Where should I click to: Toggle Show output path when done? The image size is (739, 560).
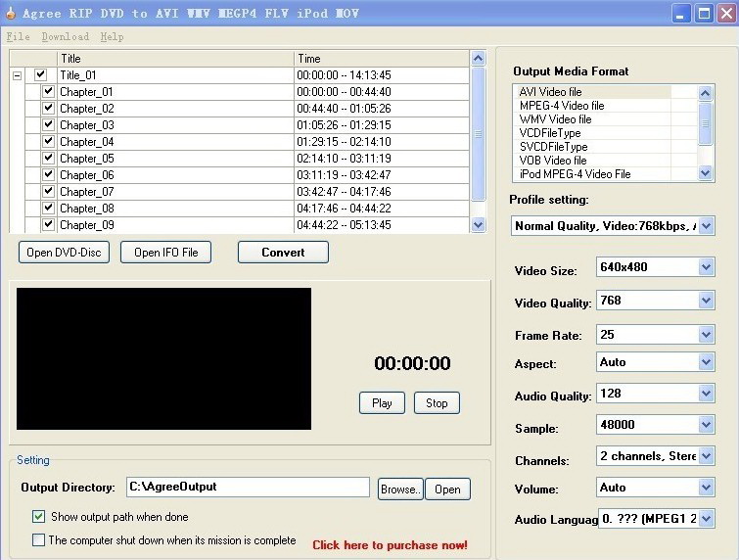point(39,516)
